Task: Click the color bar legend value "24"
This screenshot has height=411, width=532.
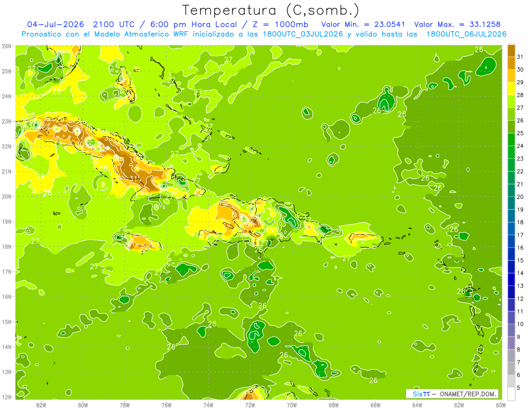Action: point(520,146)
